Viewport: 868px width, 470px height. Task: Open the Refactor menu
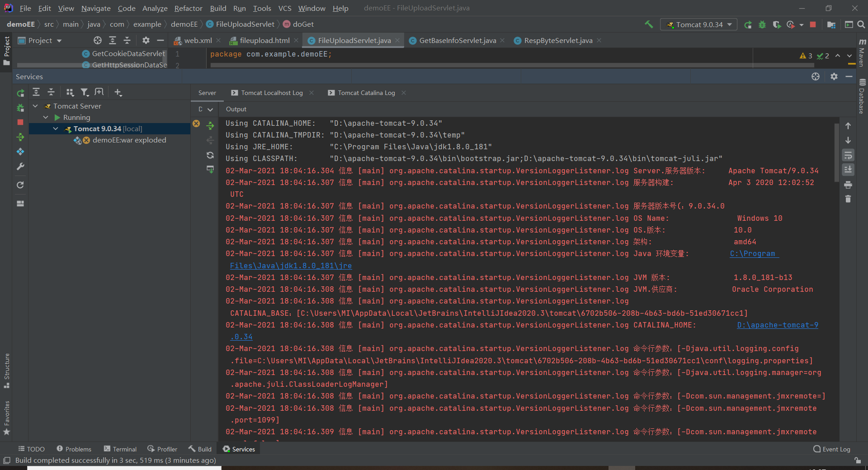pyautogui.click(x=188, y=8)
